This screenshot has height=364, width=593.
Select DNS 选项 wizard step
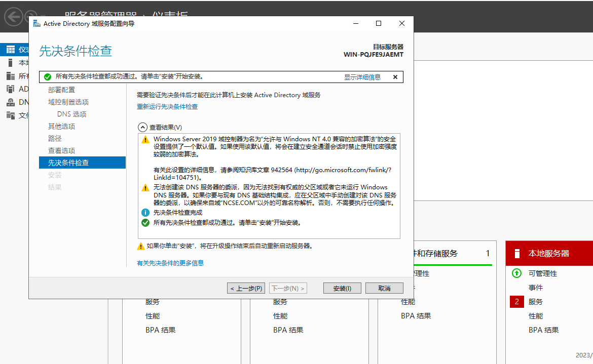tap(72, 114)
